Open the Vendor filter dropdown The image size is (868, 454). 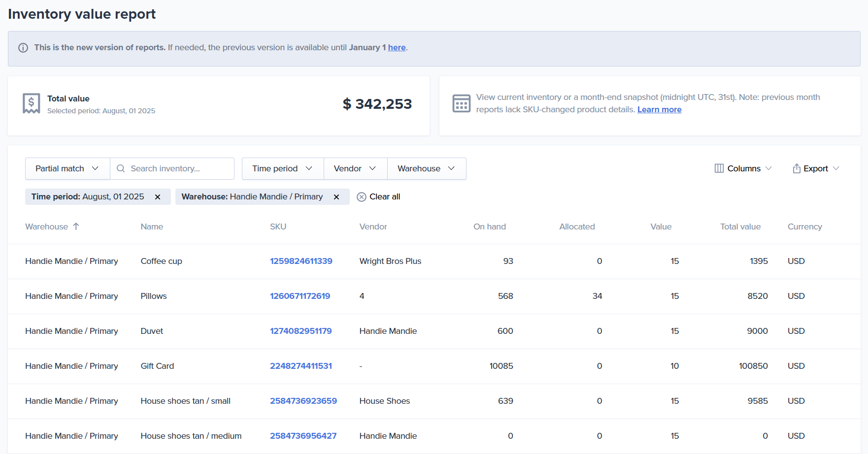point(355,168)
